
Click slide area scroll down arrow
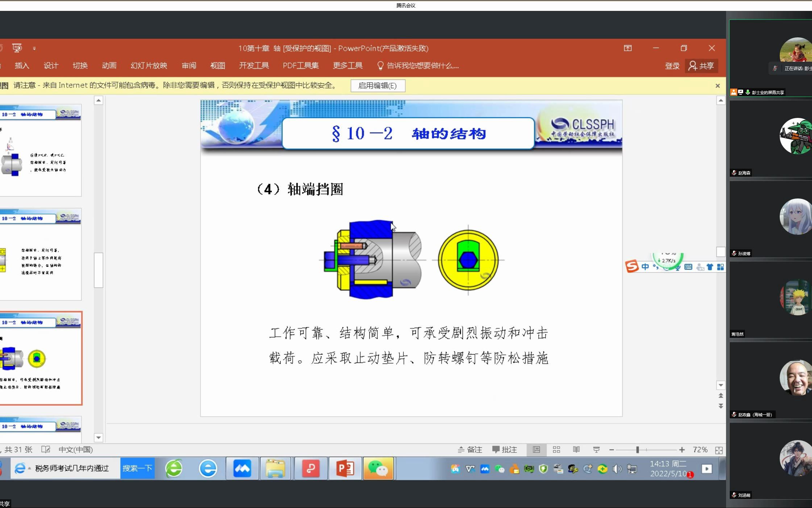pyautogui.click(x=721, y=385)
